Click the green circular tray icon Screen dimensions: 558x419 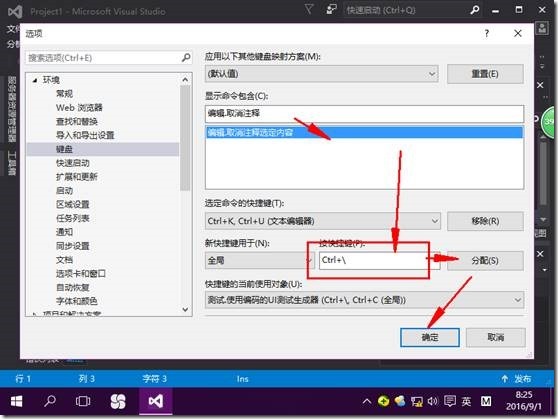click(383, 402)
